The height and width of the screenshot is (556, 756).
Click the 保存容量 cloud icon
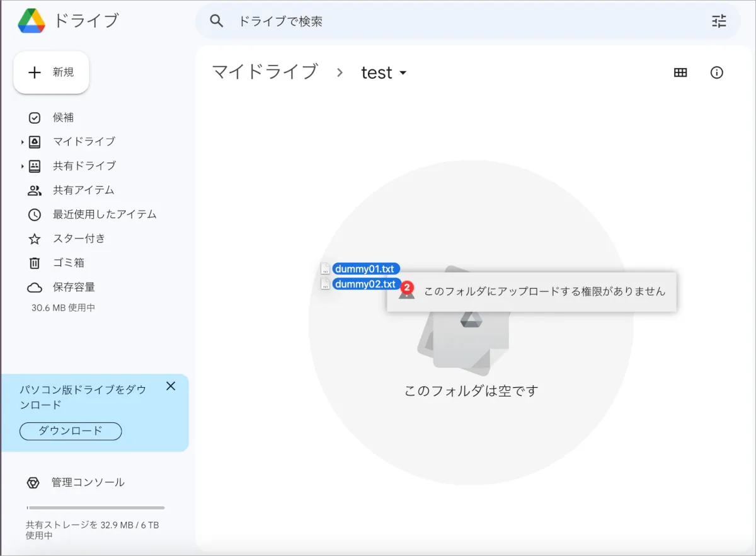(x=35, y=287)
